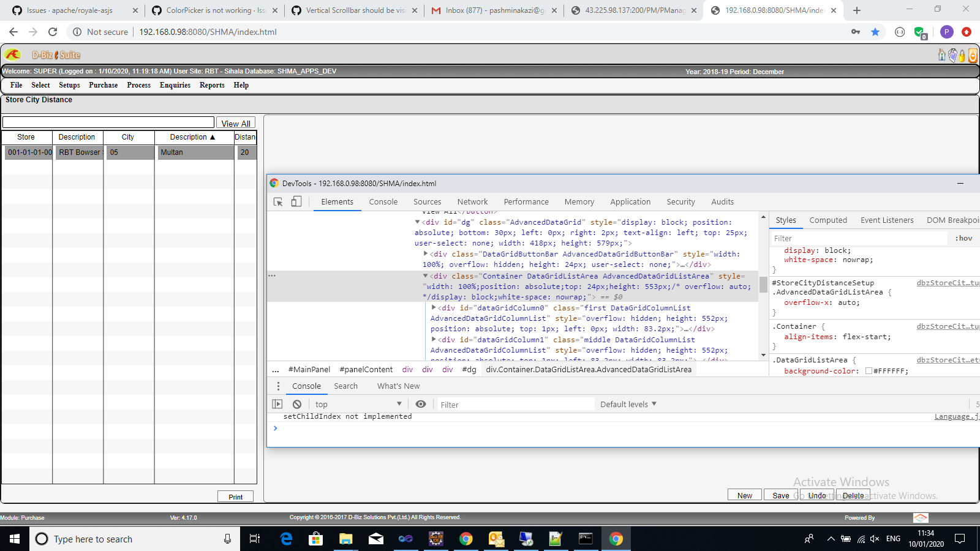
Task: Open the console context 'top' dropdown
Action: point(358,404)
